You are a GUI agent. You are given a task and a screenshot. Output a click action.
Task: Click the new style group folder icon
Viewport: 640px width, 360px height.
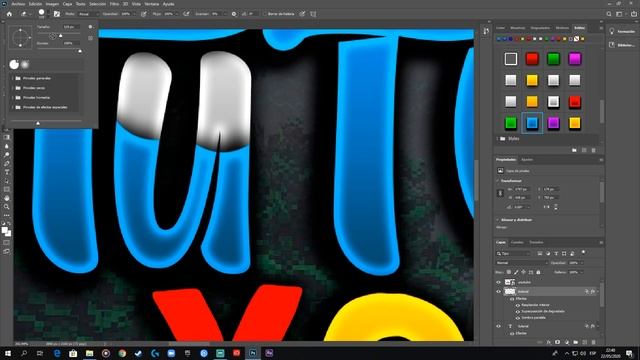[574, 150]
